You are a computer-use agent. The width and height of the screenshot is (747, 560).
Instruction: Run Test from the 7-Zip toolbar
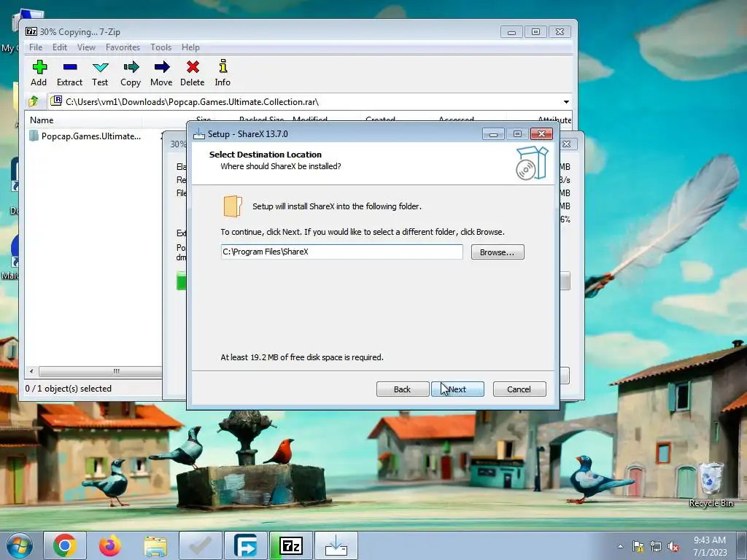click(100, 73)
